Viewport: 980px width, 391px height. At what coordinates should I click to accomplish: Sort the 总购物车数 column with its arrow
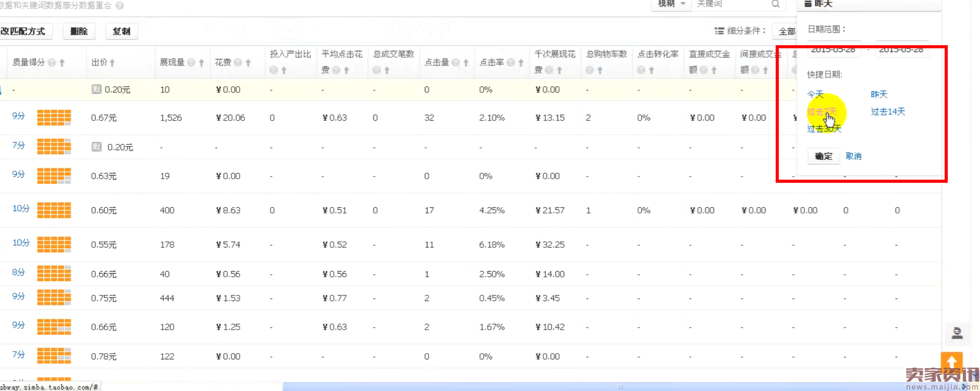600,70
